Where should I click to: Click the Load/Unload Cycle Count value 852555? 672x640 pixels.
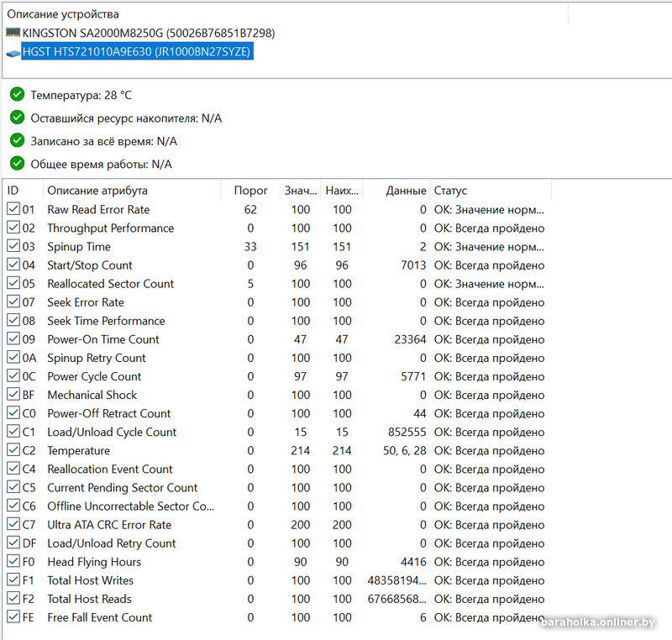pos(407,432)
